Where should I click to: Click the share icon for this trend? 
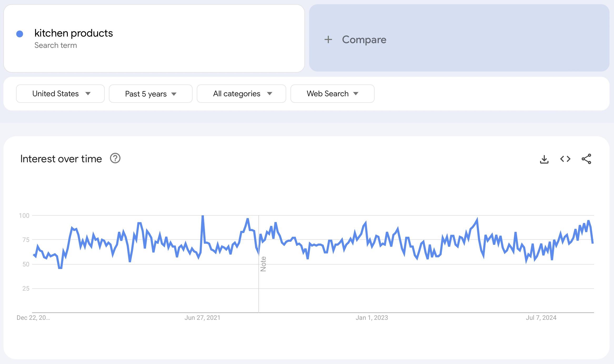click(x=587, y=158)
